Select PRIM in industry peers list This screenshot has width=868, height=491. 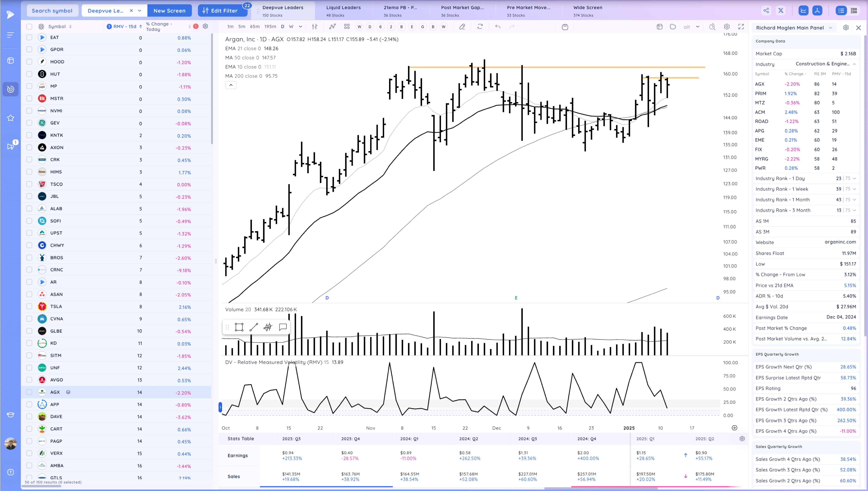(760, 93)
